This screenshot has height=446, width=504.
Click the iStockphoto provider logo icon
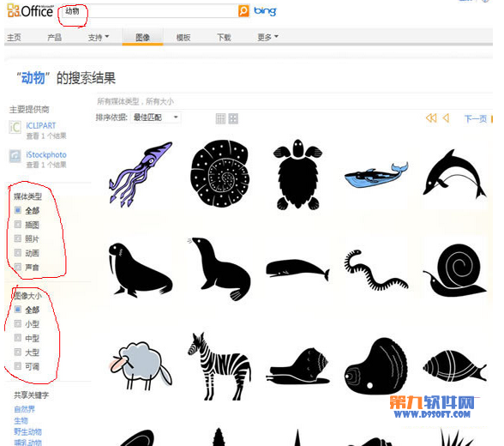point(15,156)
